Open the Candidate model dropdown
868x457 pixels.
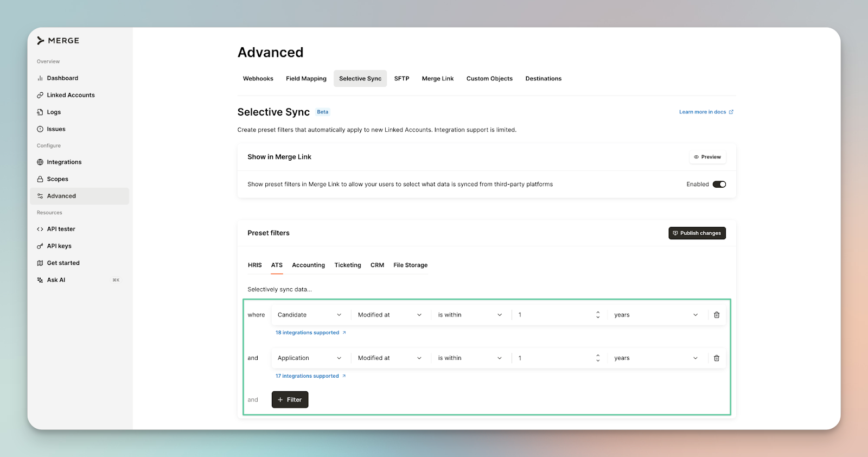tap(310, 315)
